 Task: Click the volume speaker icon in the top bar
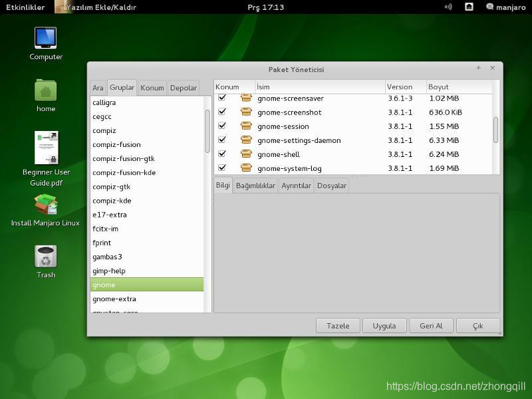[448, 7]
